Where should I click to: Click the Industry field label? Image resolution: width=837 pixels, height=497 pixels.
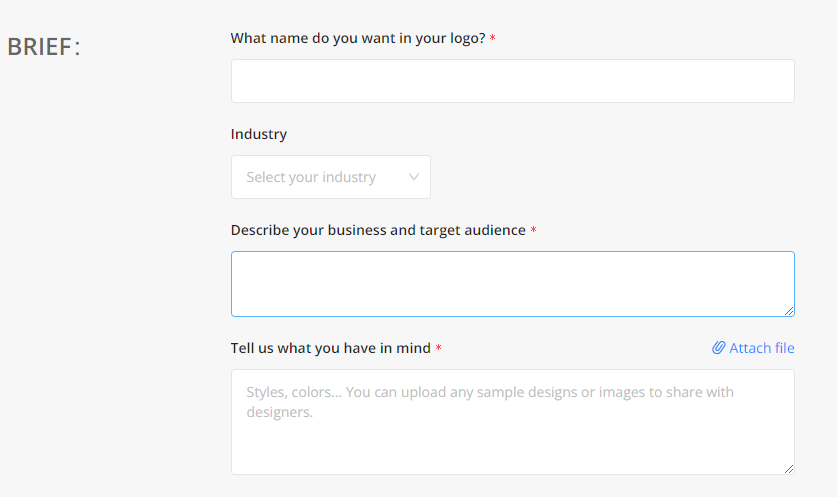[259, 134]
